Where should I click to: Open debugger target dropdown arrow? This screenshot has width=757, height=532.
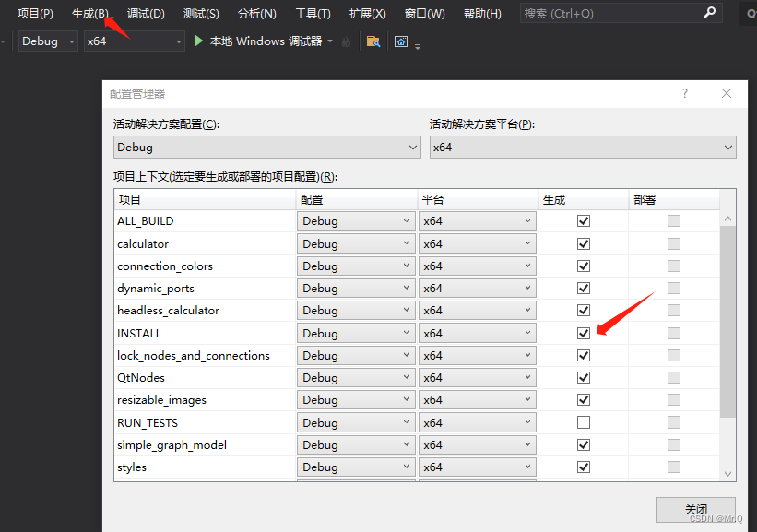pyautogui.click(x=330, y=41)
